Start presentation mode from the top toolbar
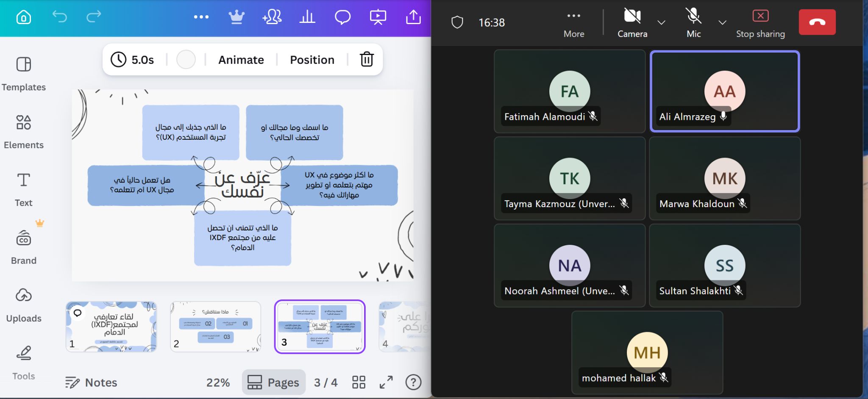868x399 pixels. [x=378, y=17]
